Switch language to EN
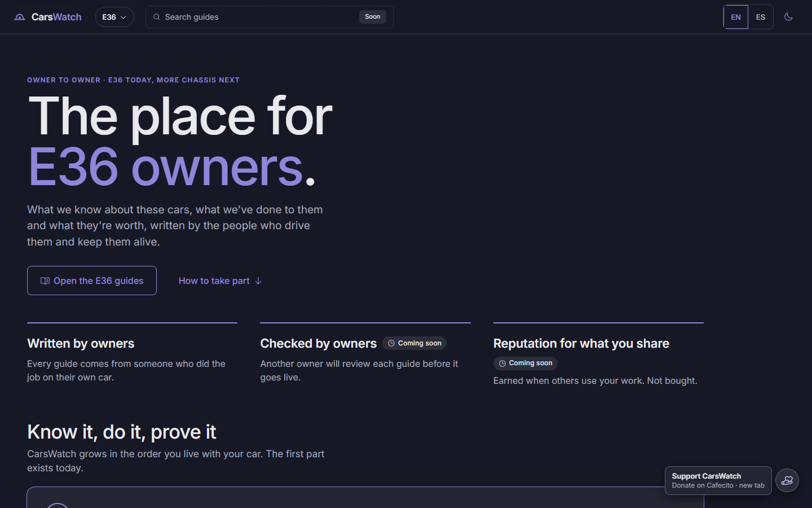This screenshot has width=812, height=508. point(736,17)
